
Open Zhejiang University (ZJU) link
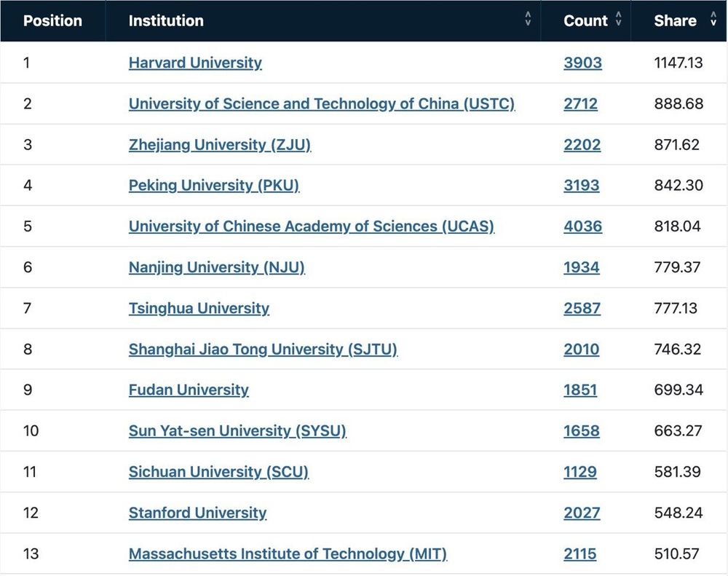[220, 145]
